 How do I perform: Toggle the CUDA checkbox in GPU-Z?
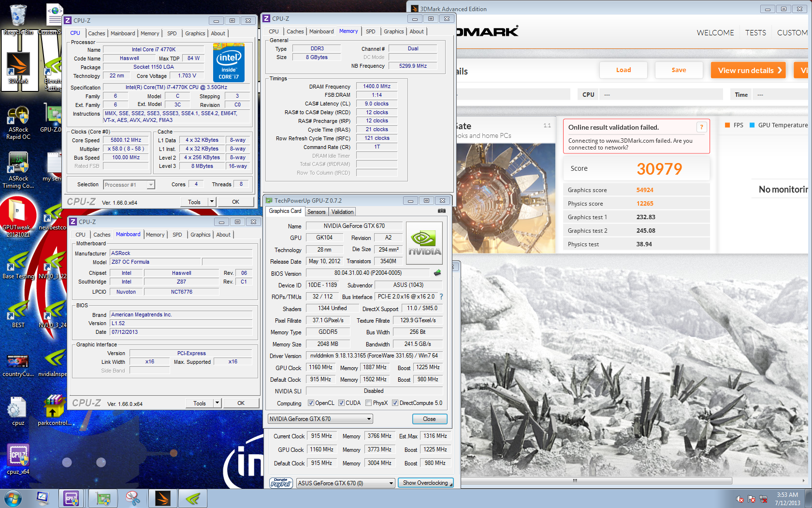click(341, 403)
